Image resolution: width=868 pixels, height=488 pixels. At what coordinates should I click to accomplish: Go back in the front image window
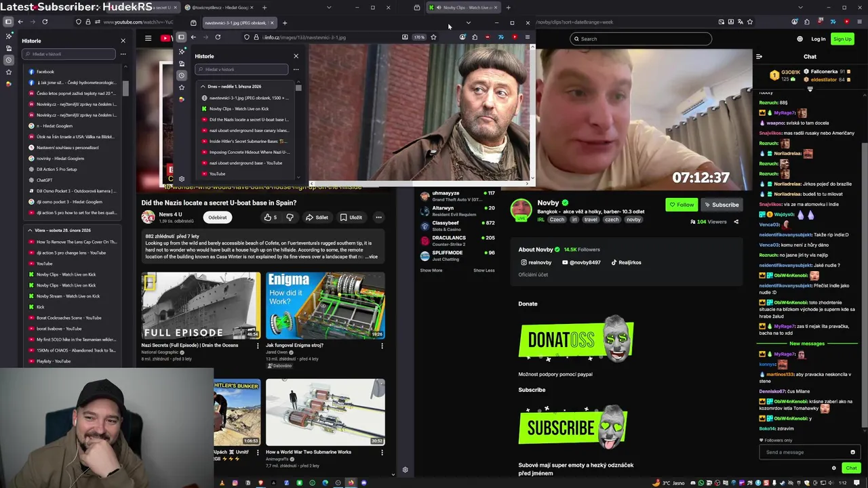click(x=193, y=37)
